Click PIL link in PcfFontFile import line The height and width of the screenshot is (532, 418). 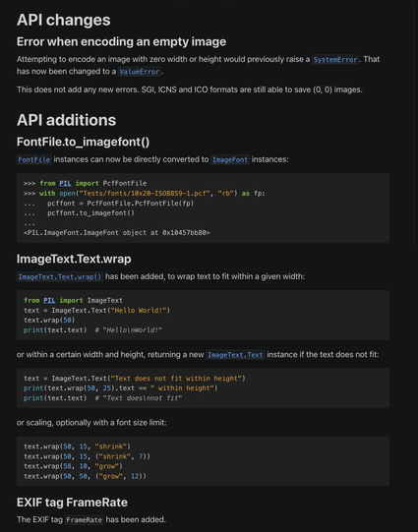click(65, 183)
